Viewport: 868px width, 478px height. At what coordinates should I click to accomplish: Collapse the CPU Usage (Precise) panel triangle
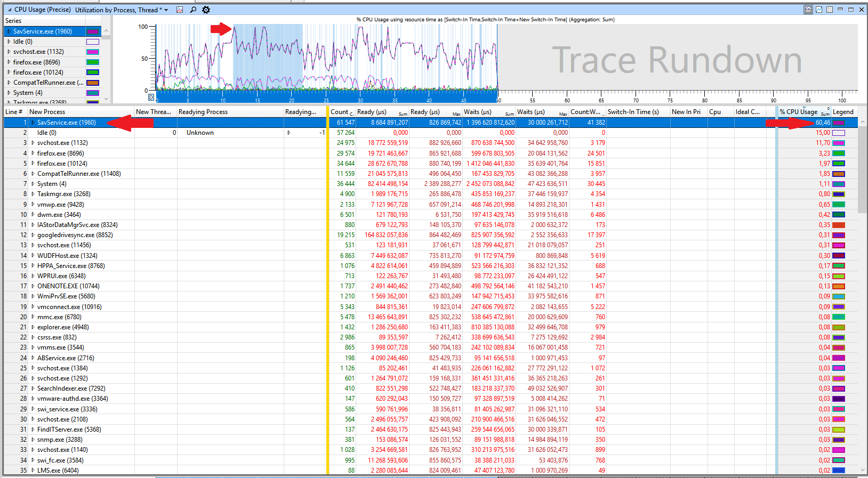pos(9,10)
